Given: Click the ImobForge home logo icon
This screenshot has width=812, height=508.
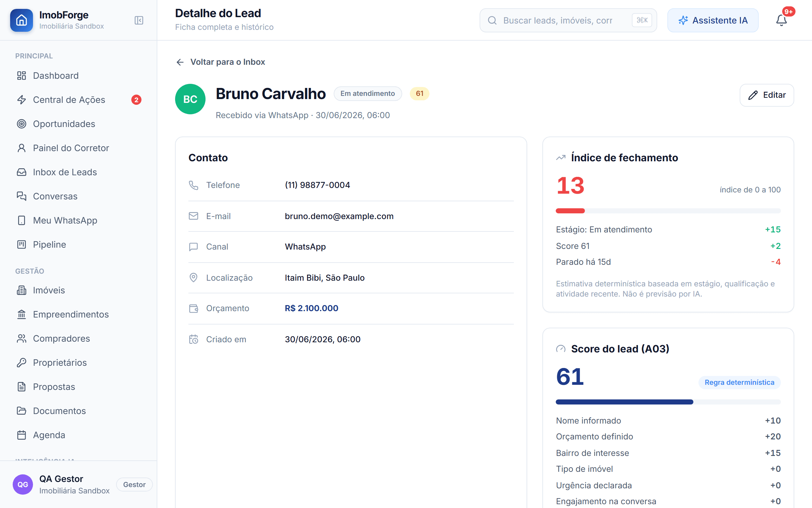Looking at the screenshot, I should click(x=22, y=20).
